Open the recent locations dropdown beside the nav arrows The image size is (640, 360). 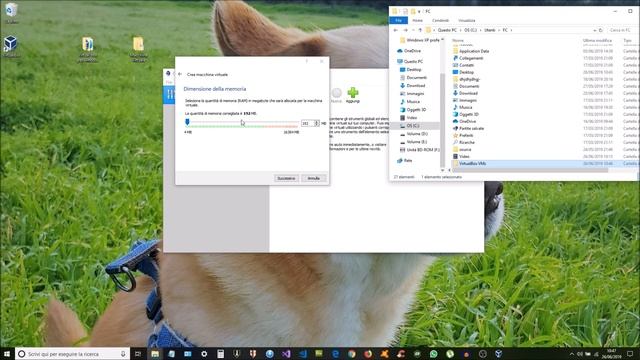point(413,30)
